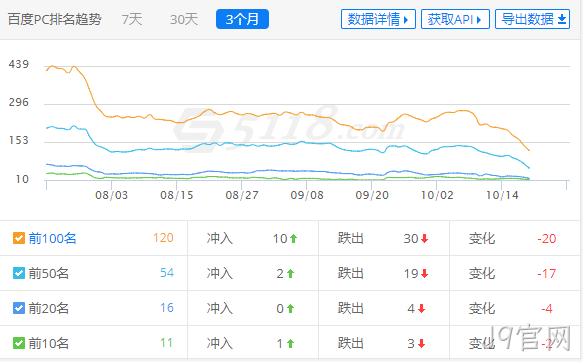Click the 导出数据 download button
The width and height of the screenshot is (583, 362).
click(x=532, y=19)
